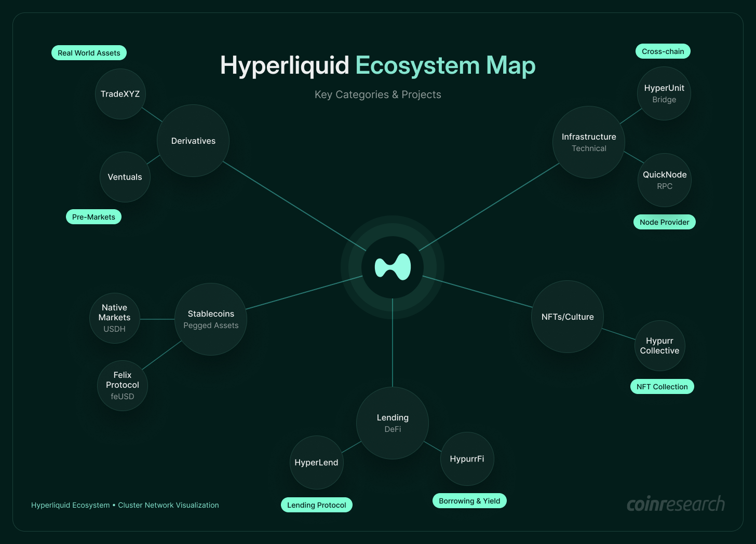The image size is (756, 544).
Task: Select the Pre-Markets label
Action: coord(93,216)
